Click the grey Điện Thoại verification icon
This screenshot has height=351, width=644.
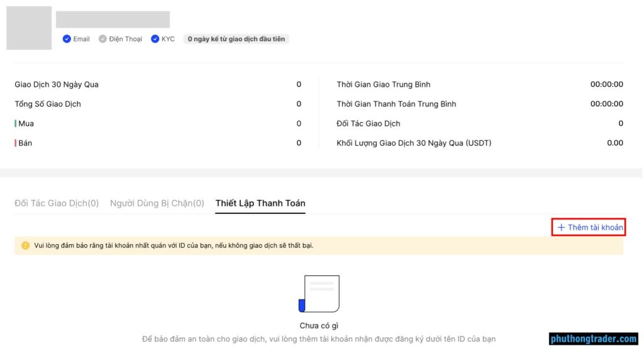(103, 39)
